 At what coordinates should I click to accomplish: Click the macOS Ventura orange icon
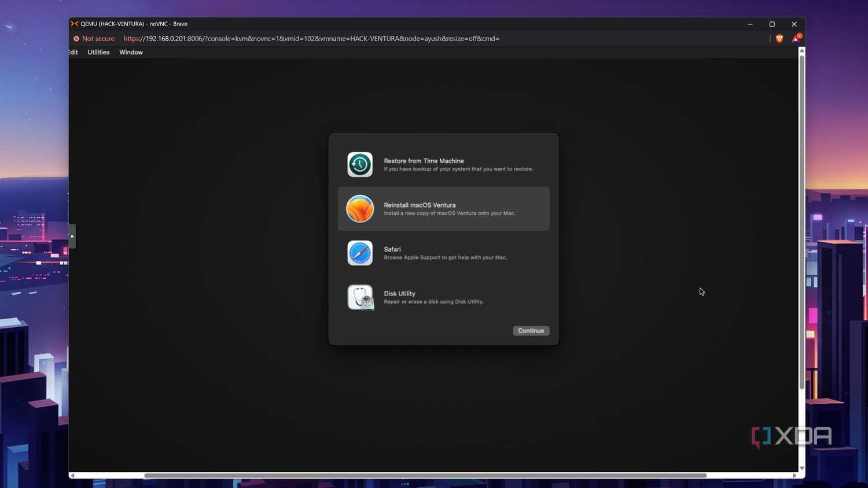click(x=360, y=209)
